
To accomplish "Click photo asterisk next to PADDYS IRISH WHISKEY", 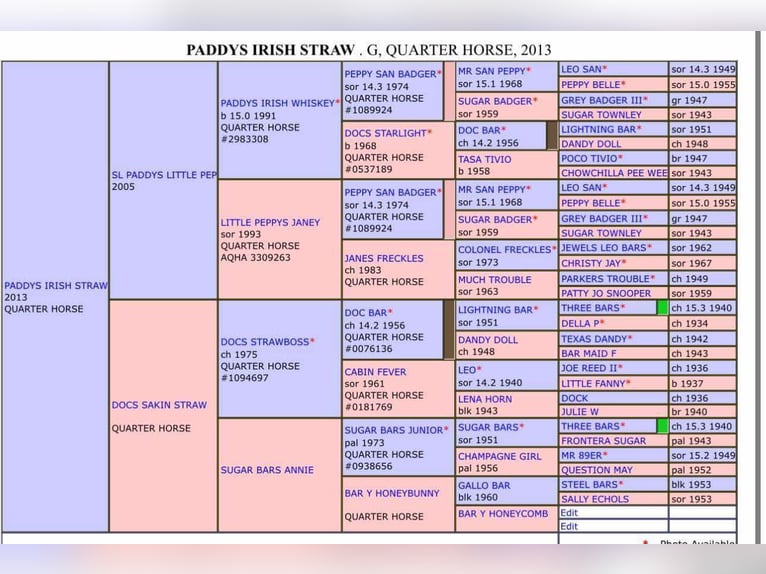I will coord(337,103).
